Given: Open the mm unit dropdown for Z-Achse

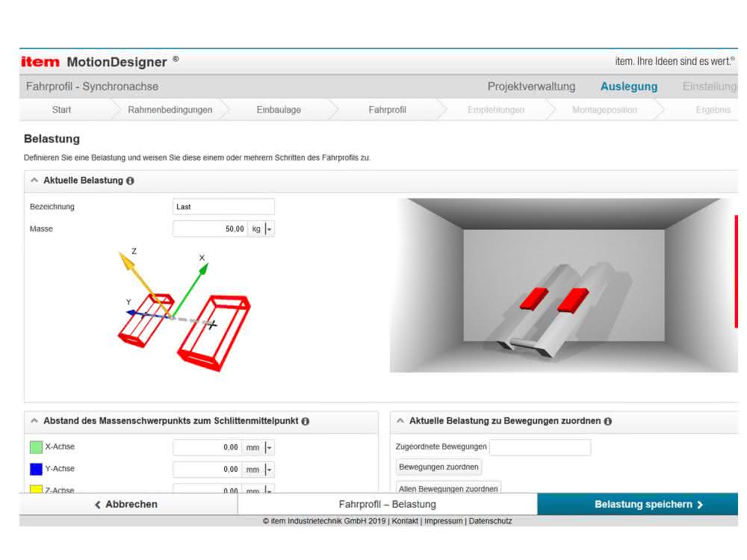Looking at the screenshot, I should click(269, 490).
